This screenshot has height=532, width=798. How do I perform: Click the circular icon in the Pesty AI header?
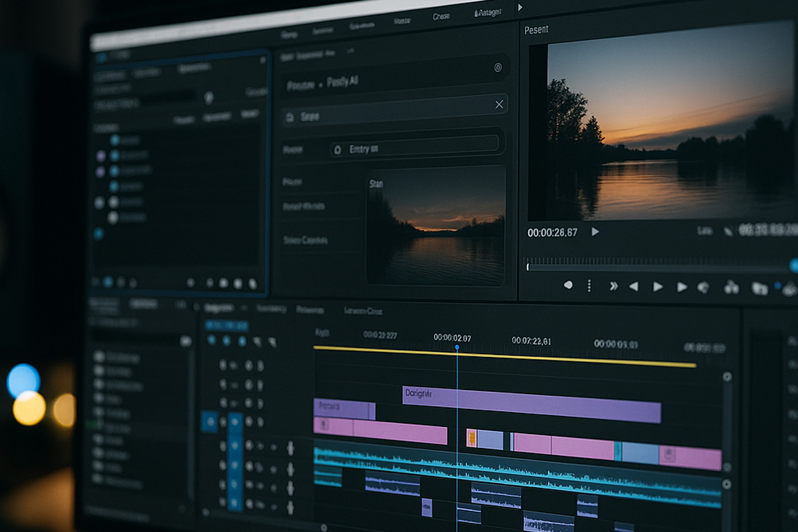pyautogui.click(x=498, y=68)
